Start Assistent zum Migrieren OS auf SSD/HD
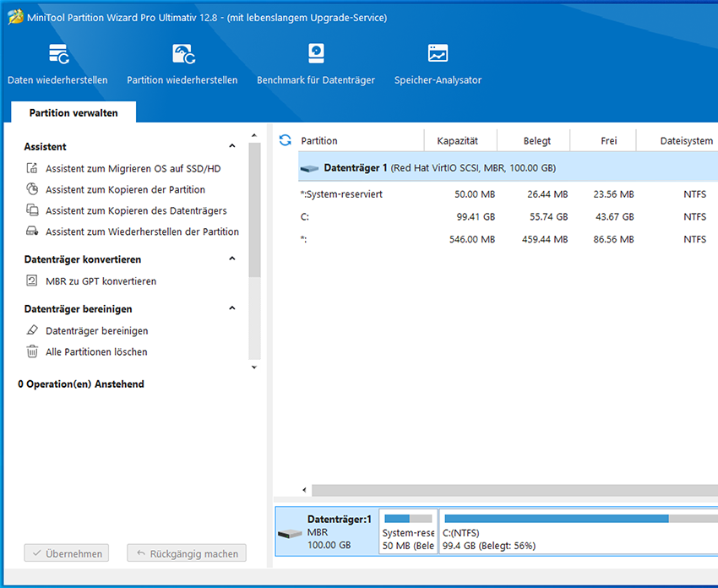 (x=133, y=169)
